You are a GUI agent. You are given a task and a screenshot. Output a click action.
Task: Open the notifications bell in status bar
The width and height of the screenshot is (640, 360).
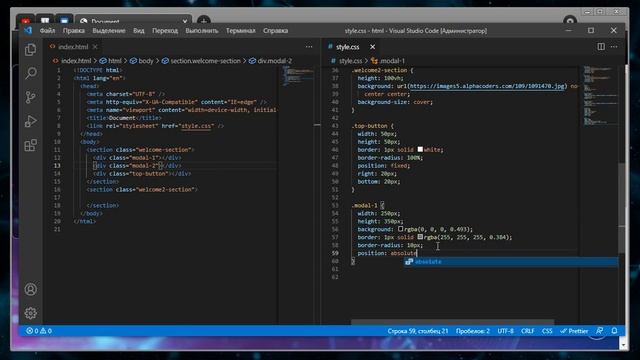(x=614, y=331)
